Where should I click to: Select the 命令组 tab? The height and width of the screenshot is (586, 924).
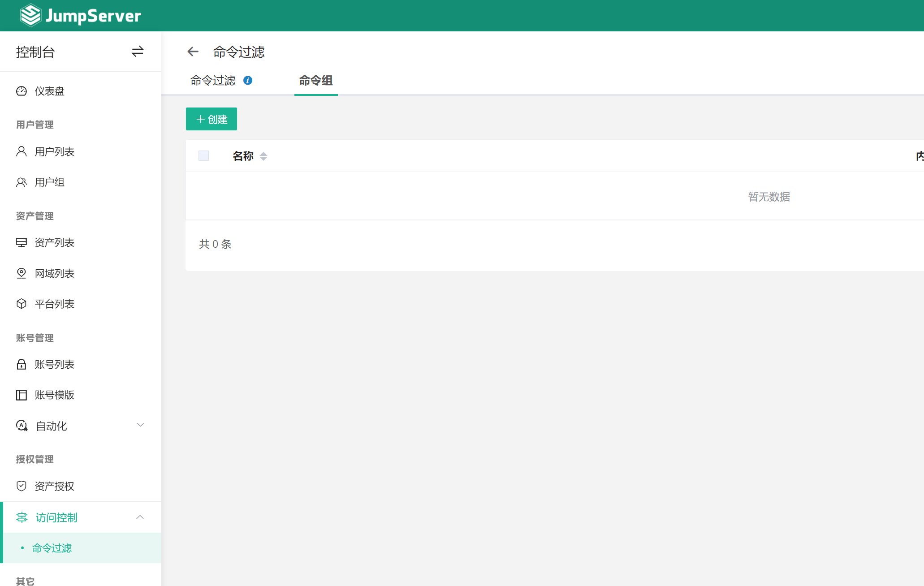point(316,81)
